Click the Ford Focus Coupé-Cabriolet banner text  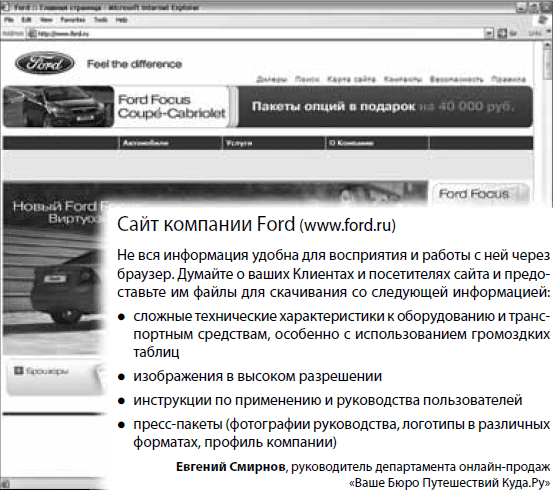[x=171, y=106]
